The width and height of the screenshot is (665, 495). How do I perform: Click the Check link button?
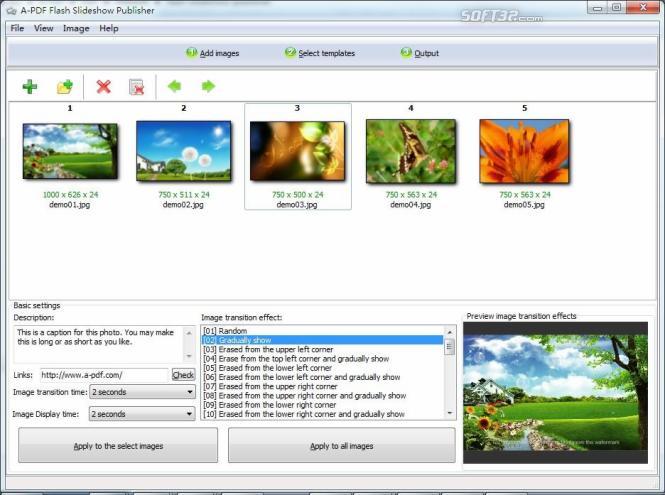click(183, 375)
